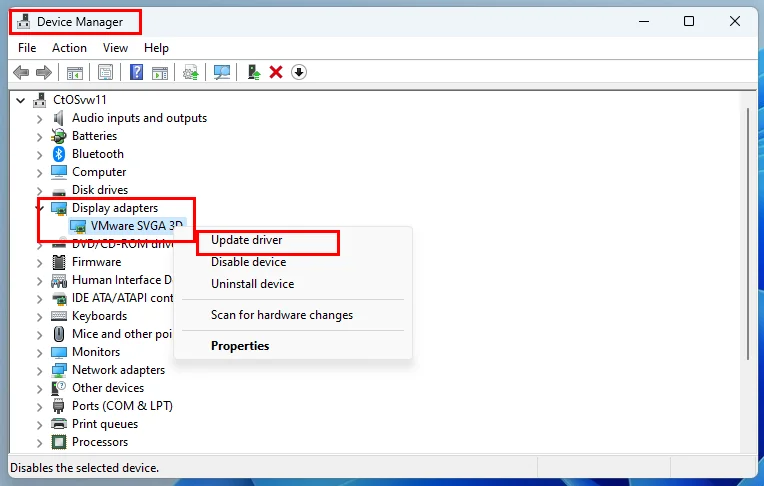764x486 pixels.
Task: Choose Uninstall device from context menu
Action: (x=252, y=284)
